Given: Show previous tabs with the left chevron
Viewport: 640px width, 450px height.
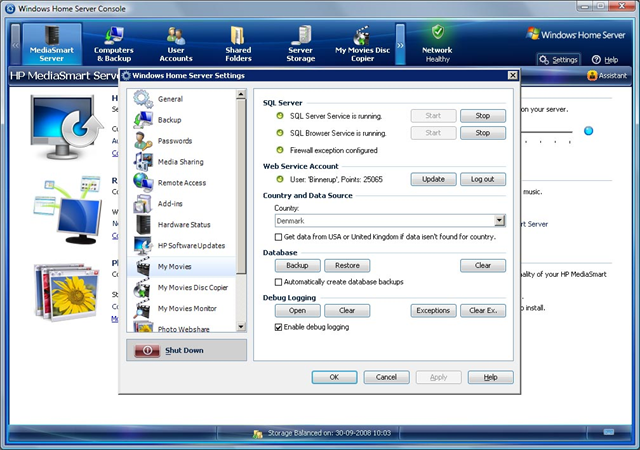Looking at the screenshot, I should pos(16,44).
